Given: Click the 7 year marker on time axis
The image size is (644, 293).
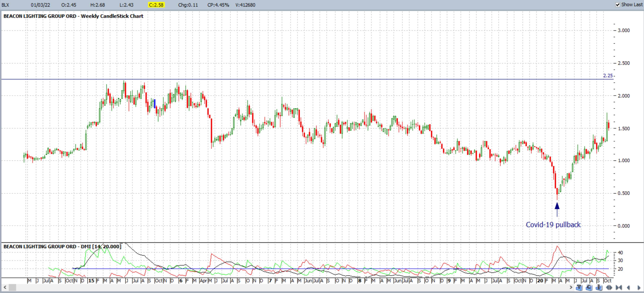Looking at the screenshot, I should 270,281.
